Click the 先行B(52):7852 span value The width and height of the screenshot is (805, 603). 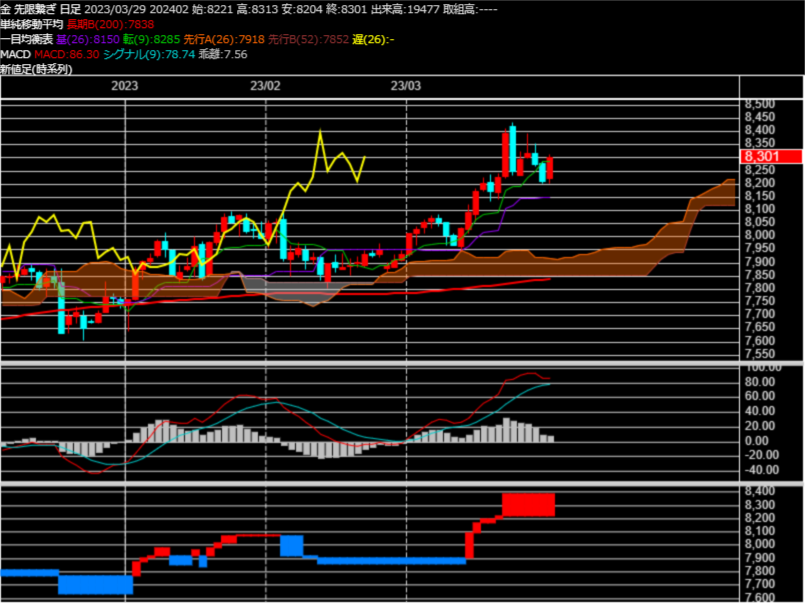click(309, 40)
